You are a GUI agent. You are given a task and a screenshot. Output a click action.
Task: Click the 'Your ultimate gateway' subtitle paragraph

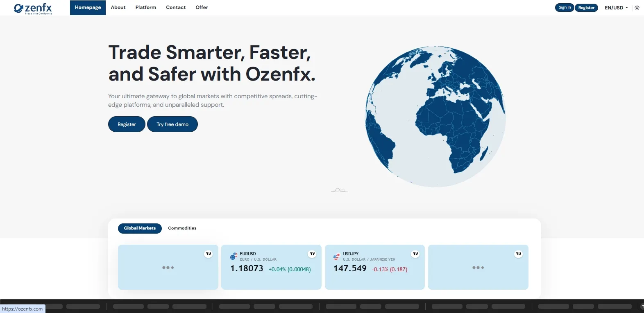pyautogui.click(x=213, y=101)
